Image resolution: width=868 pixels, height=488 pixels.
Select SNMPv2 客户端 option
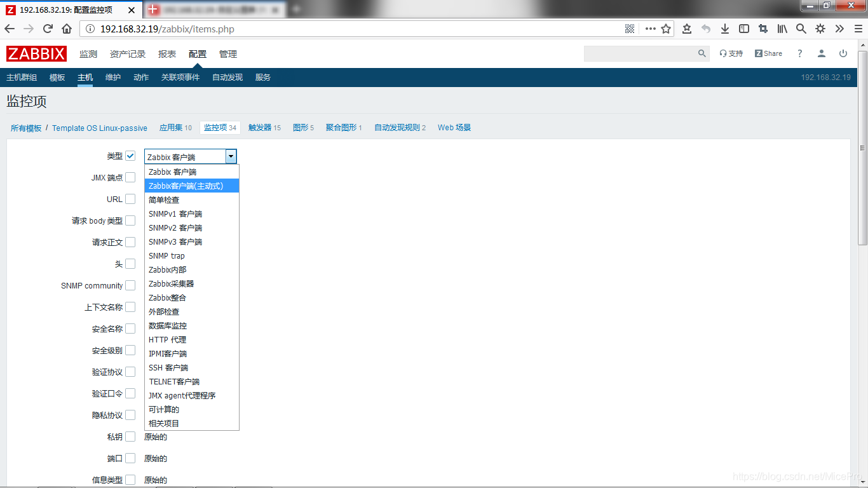pyautogui.click(x=192, y=228)
